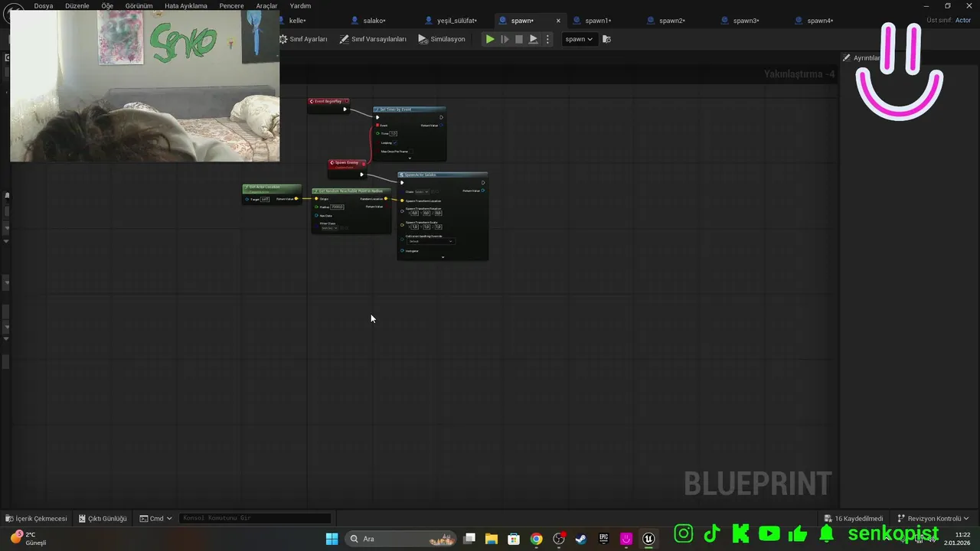Click the Simülasyon toolbar button

coord(442,39)
